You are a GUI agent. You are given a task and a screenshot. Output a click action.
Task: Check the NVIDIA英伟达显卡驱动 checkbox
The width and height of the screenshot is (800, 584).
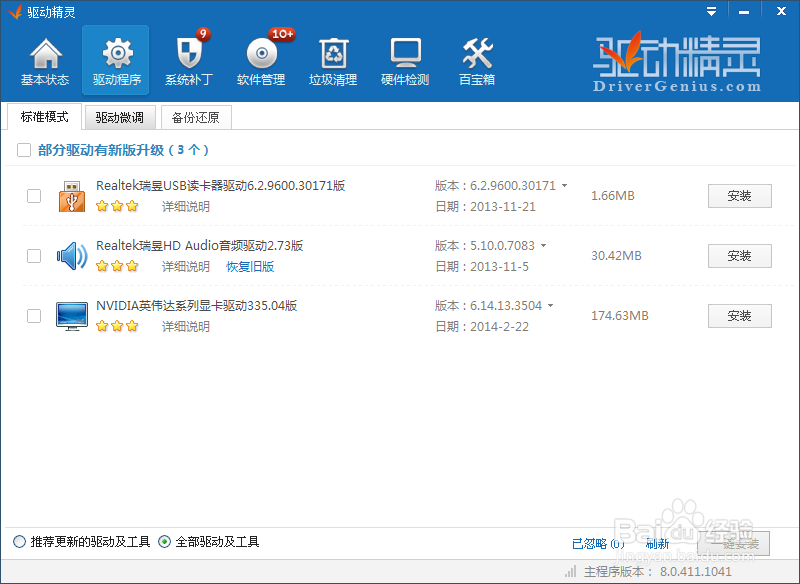pos(34,316)
